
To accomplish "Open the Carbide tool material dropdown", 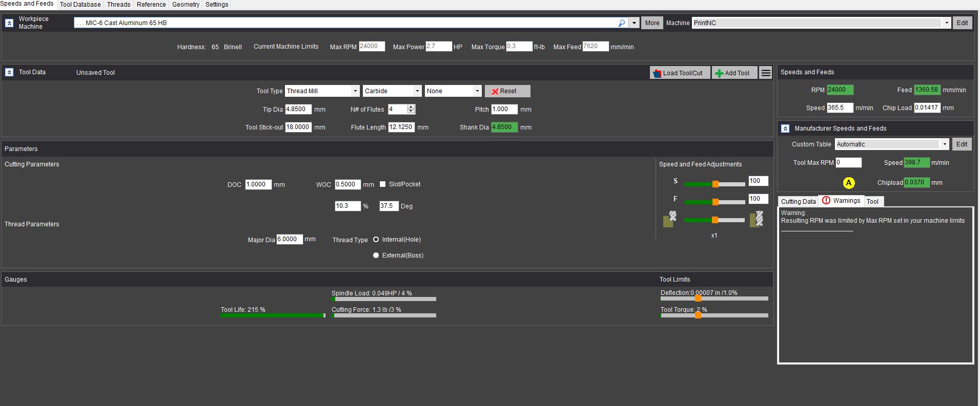I will pyautogui.click(x=418, y=91).
